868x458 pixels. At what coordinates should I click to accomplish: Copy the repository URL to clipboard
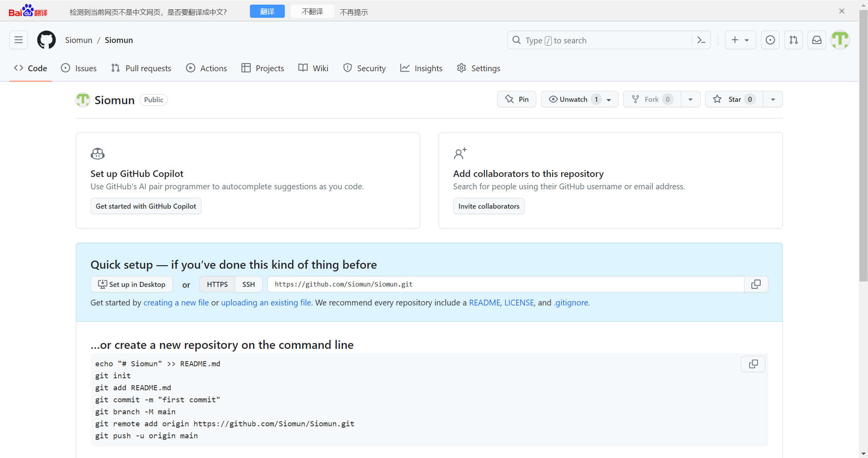click(756, 284)
